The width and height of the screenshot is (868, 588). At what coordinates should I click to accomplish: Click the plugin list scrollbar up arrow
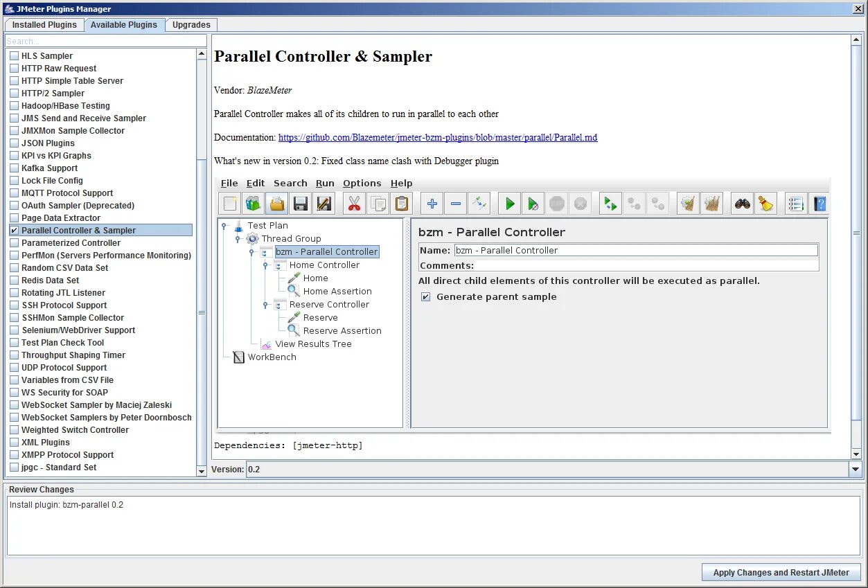point(202,54)
